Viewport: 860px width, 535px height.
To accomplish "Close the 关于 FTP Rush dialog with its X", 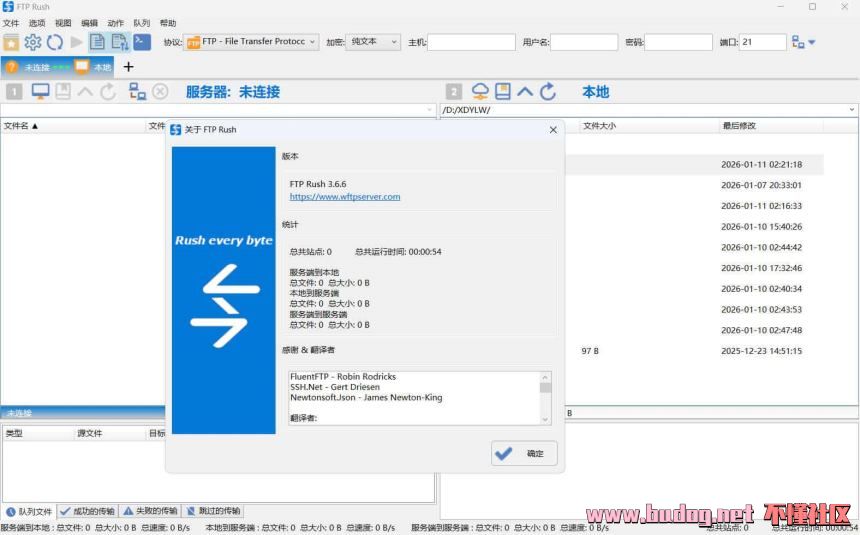I will click(553, 130).
